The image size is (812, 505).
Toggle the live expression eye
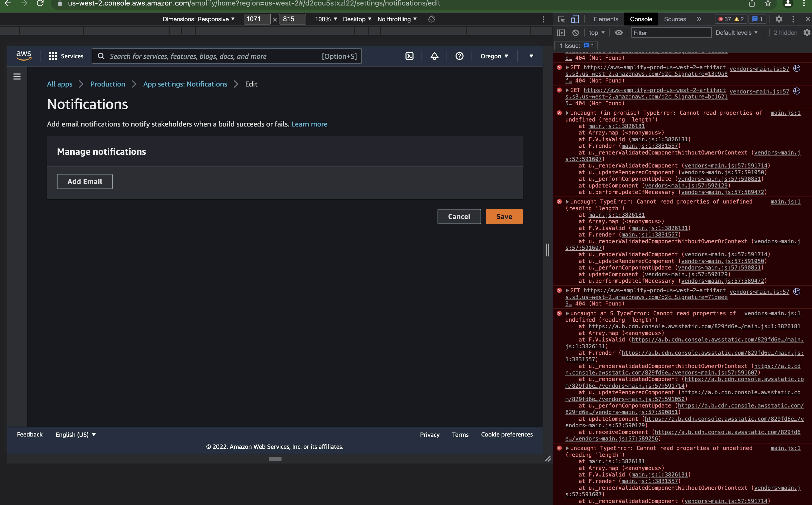tap(619, 33)
